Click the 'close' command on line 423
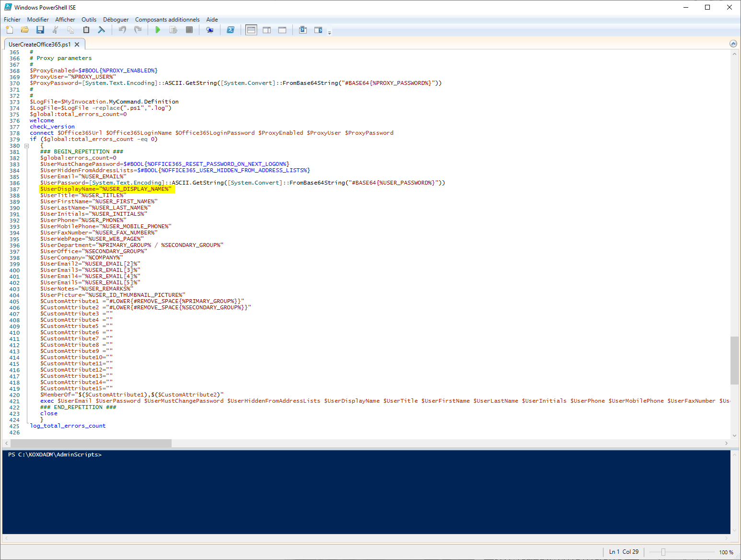 tap(49, 413)
